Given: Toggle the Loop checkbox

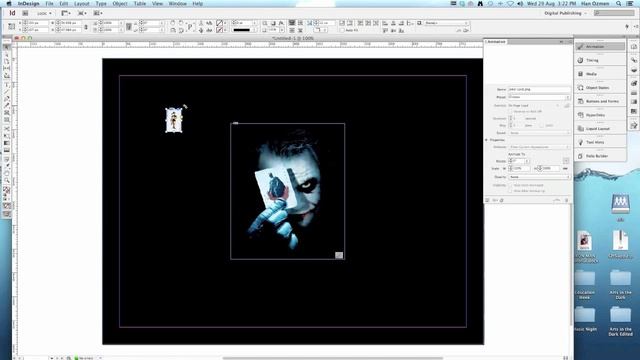Looking at the screenshot, I should 542,126.
